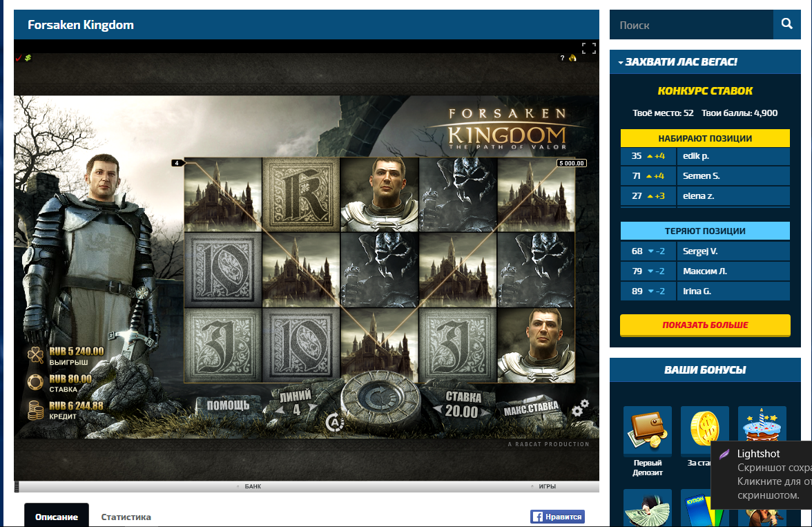Click the Lightshot screenshot saved notification
The width and height of the screenshot is (812, 527).
761,475
